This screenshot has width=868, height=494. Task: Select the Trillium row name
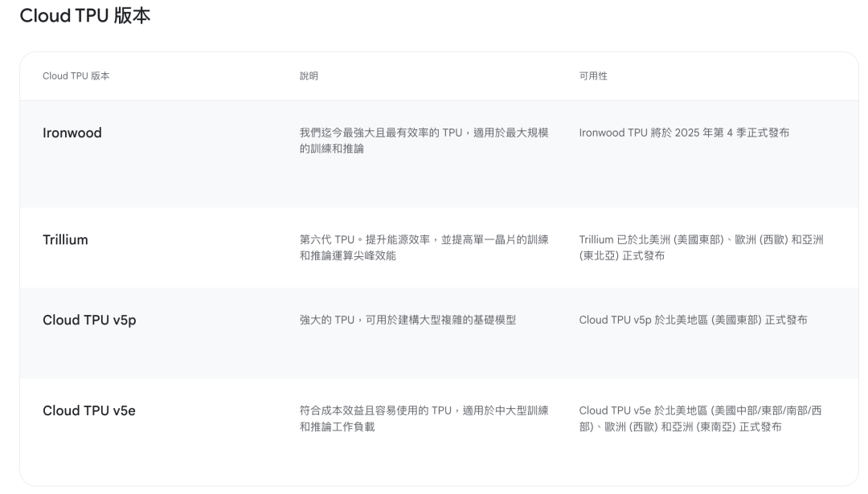[x=65, y=240]
